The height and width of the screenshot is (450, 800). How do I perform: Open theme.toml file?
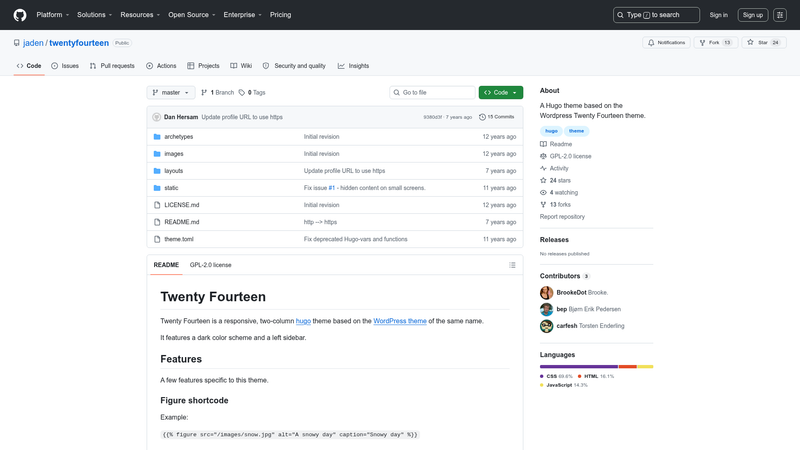click(179, 239)
